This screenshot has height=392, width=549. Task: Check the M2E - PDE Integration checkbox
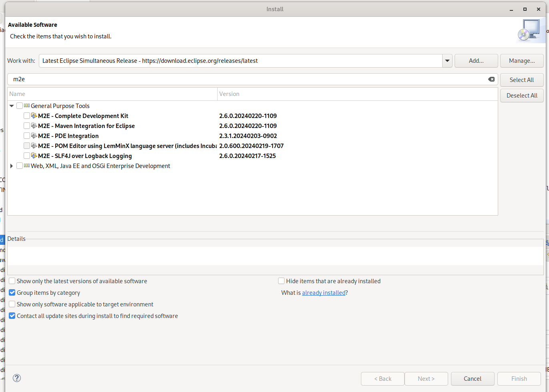click(27, 136)
